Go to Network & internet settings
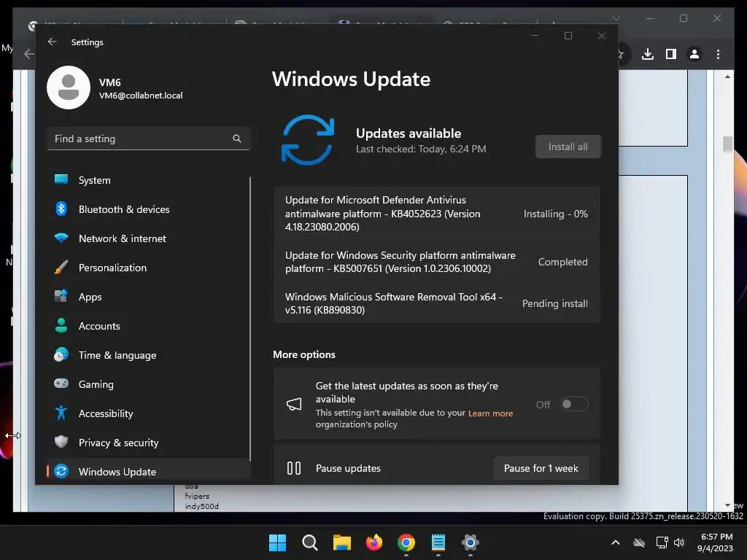 [148, 238]
